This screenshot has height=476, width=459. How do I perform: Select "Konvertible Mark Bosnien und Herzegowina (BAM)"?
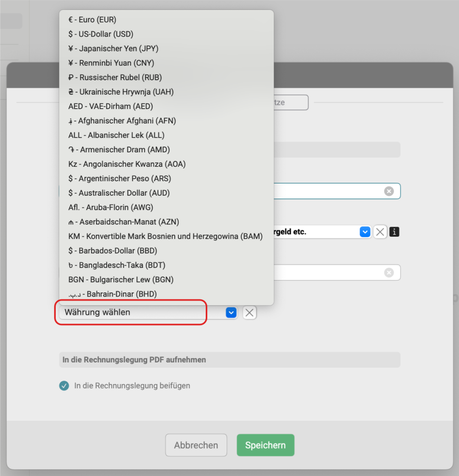[x=165, y=236]
